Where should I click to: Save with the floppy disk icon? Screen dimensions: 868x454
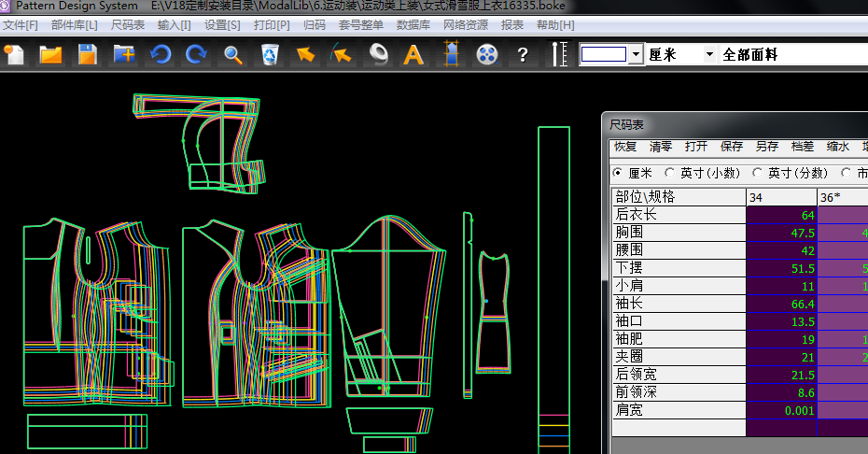[x=87, y=54]
